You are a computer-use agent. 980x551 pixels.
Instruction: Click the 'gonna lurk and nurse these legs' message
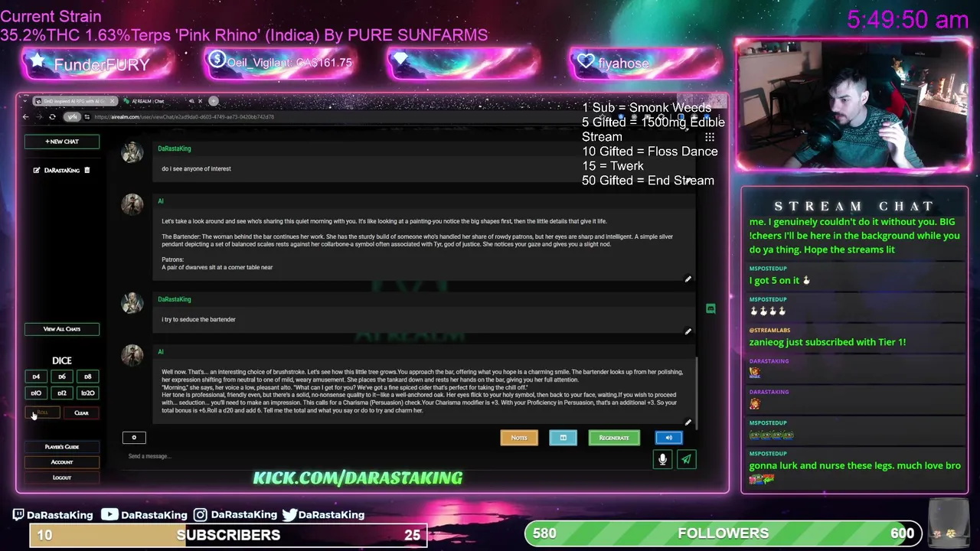tap(854, 465)
